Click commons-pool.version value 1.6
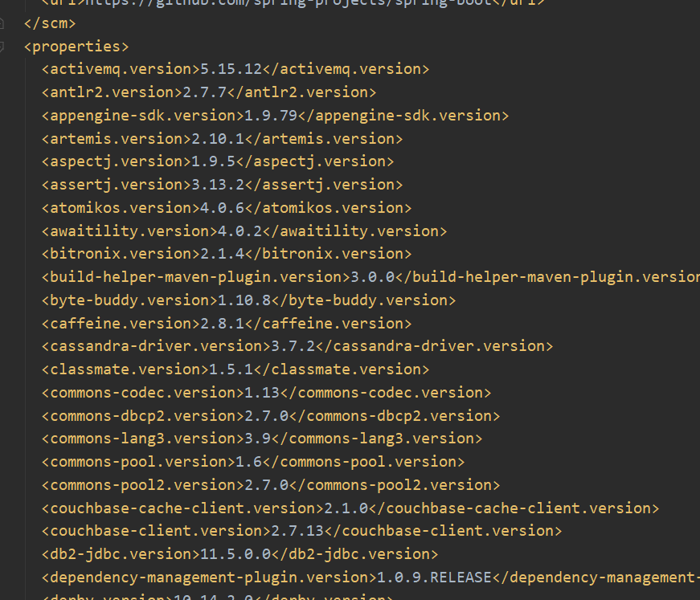This screenshot has height=600, width=700. [x=248, y=462]
